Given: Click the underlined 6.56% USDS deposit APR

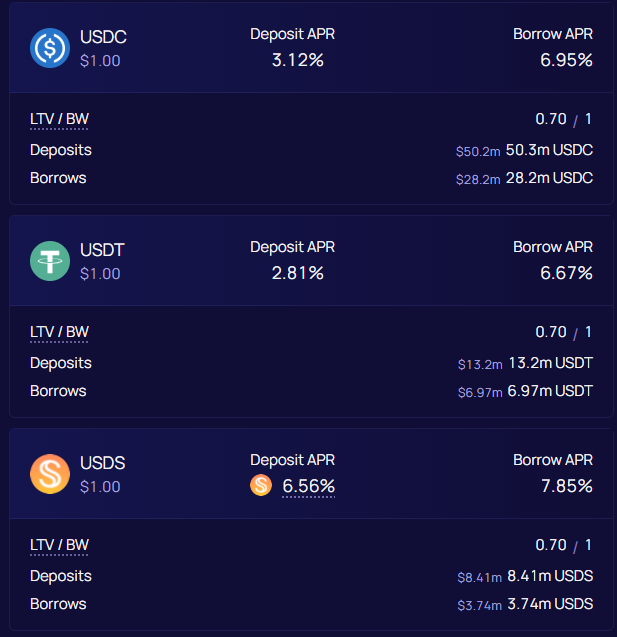Looking at the screenshot, I should 308,486.
